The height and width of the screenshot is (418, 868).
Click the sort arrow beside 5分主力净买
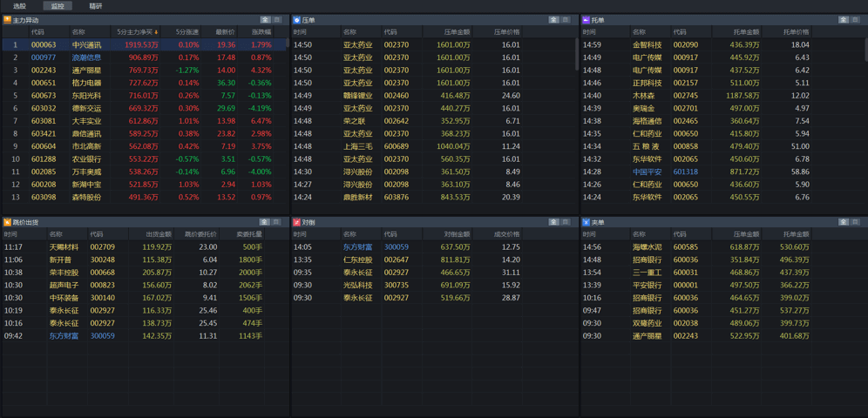click(x=157, y=32)
